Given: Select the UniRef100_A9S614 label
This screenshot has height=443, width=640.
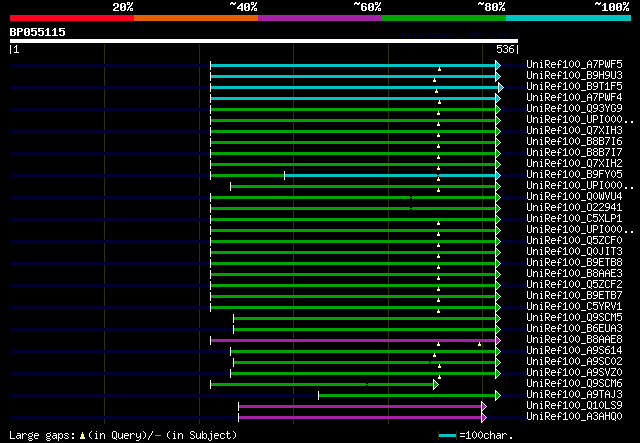Looking at the screenshot, I should pyautogui.click(x=574, y=351).
